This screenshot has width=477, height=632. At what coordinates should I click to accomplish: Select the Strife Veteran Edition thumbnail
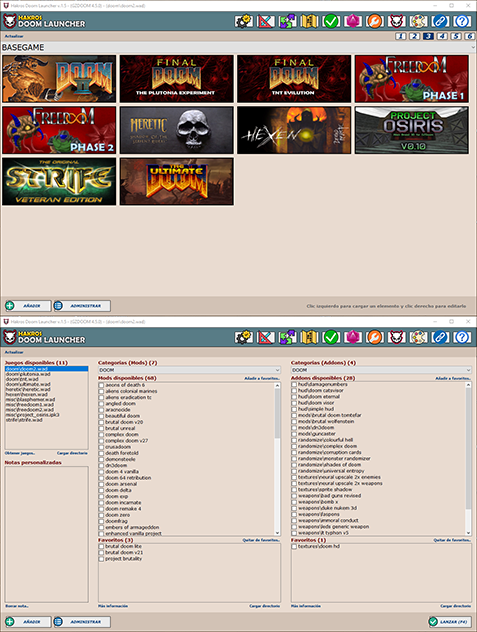tap(59, 181)
